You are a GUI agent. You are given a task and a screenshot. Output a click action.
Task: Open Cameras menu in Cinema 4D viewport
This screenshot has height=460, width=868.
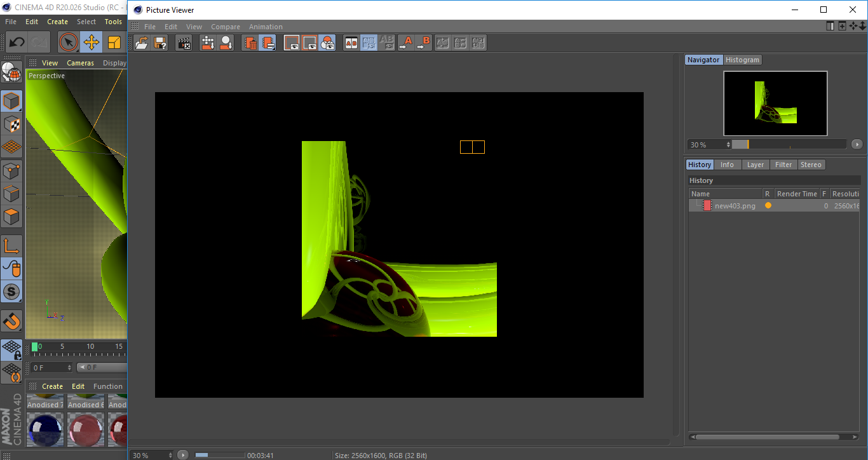pos(80,63)
